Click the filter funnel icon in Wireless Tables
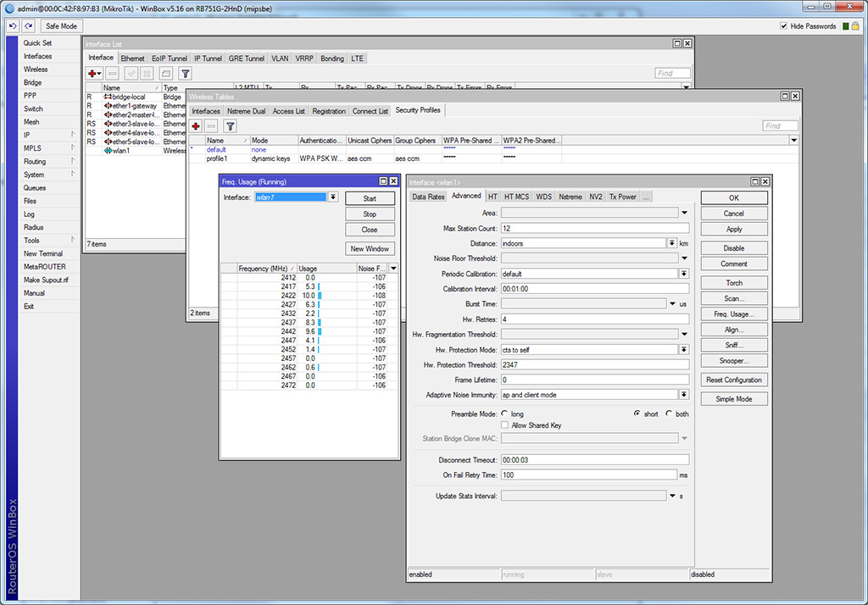Screen dimensions: 868x605 click(230, 126)
